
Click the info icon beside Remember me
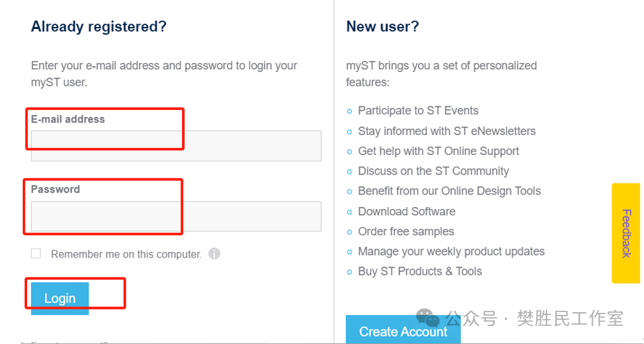tap(214, 253)
